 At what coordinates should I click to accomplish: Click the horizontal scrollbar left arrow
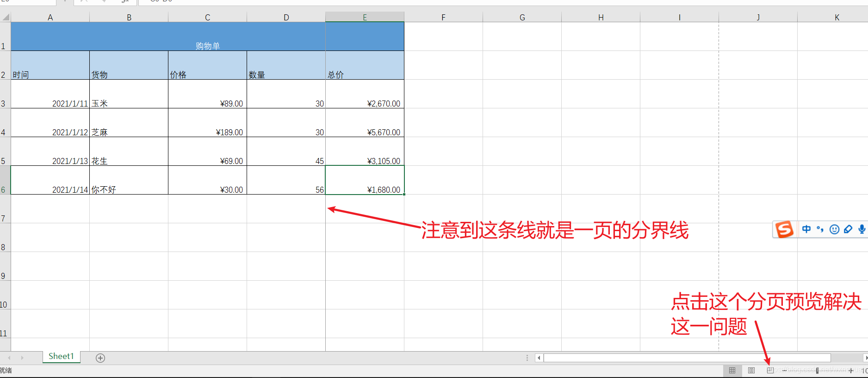(539, 358)
